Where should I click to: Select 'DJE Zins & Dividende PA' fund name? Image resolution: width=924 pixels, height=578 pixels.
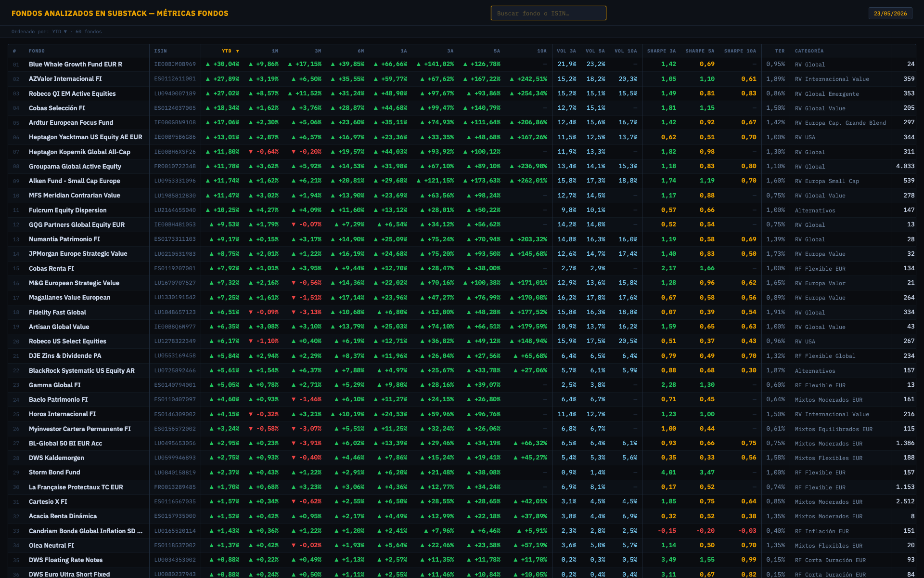coord(65,355)
